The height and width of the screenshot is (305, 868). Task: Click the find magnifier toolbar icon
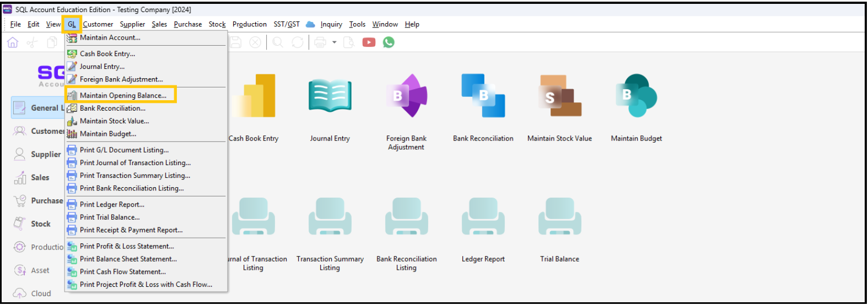coord(278,42)
